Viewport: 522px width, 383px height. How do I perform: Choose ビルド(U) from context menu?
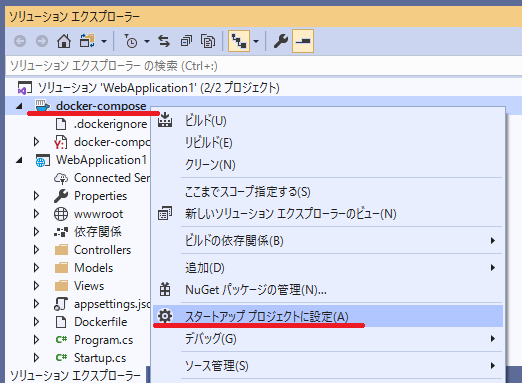[328, 121]
